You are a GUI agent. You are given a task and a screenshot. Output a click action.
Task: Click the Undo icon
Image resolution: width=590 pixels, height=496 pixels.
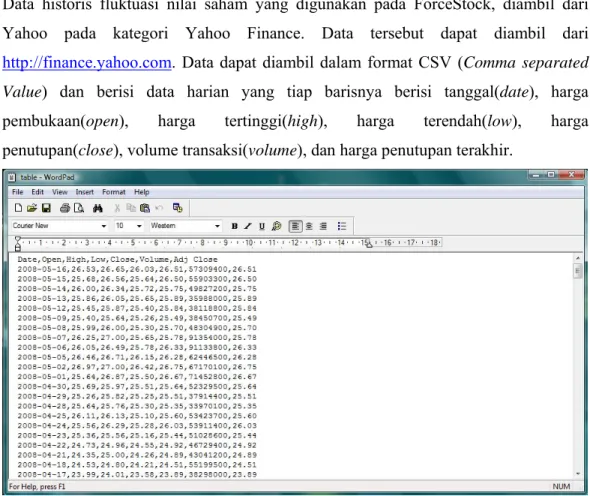pyautogui.click(x=159, y=208)
